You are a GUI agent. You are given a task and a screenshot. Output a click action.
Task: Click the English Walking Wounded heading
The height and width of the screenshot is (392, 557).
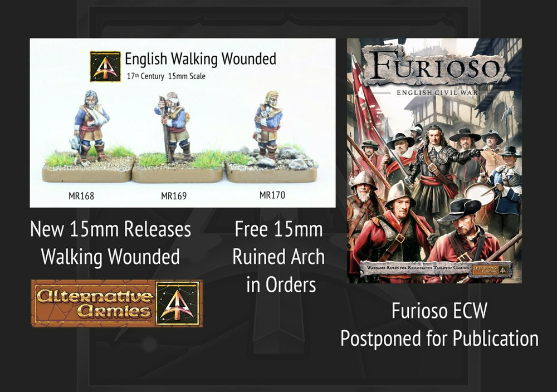tap(201, 58)
